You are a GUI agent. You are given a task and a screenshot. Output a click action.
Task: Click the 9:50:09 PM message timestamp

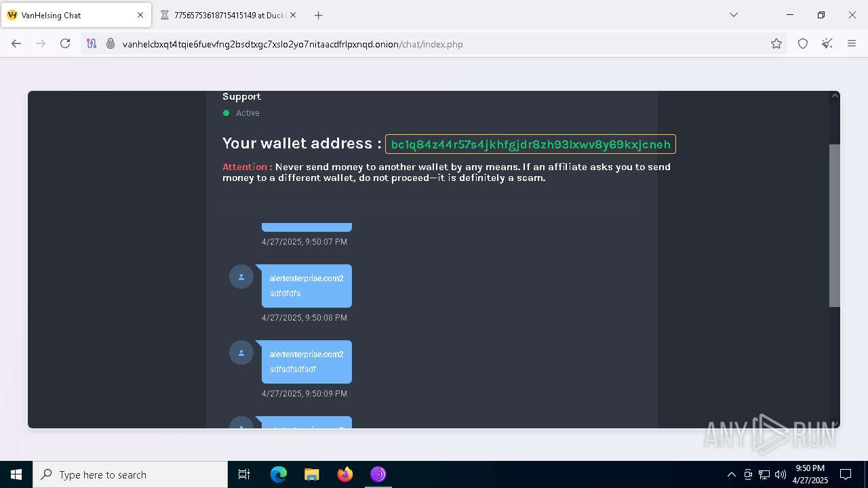[304, 394]
